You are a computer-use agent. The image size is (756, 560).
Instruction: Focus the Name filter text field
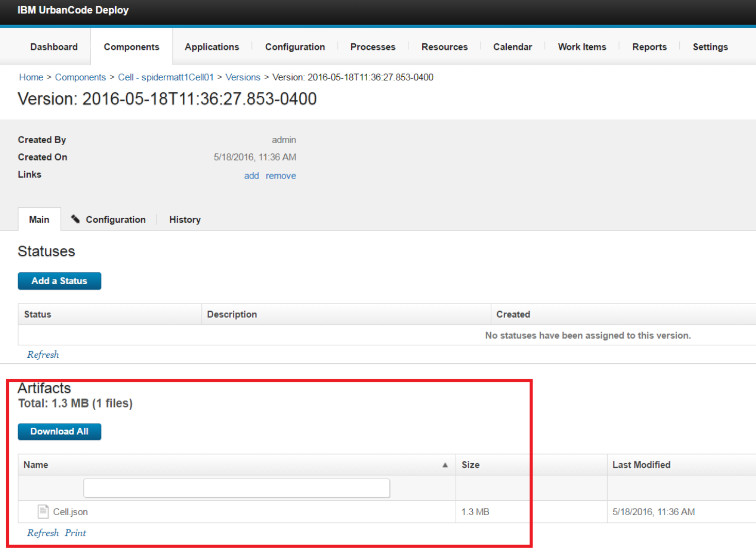click(236, 488)
